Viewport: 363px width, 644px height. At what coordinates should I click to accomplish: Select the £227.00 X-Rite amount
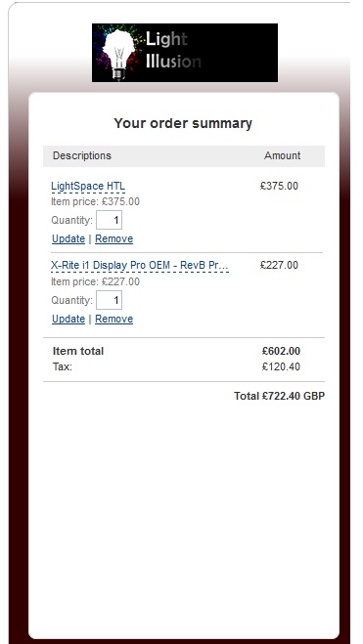[x=279, y=266]
